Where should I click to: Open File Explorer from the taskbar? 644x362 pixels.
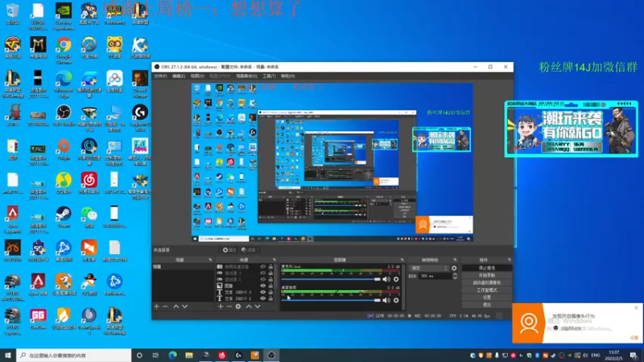coord(189,355)
